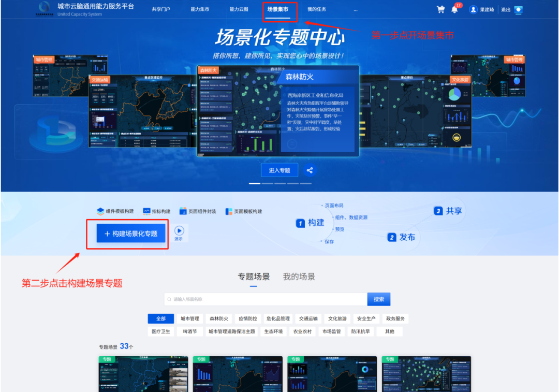Click the share icon beside 进入场景
The width and height of the screenshot is (559, 392).
[309, 170]
